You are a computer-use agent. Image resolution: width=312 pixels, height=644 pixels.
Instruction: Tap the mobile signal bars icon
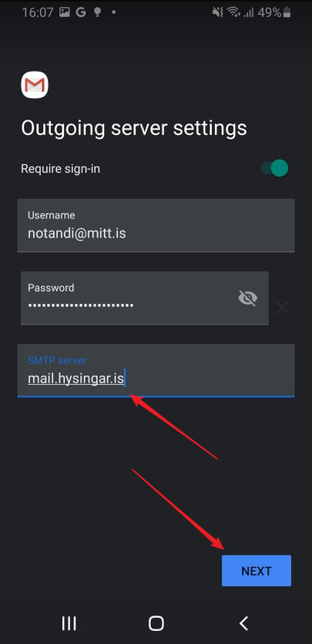249,13
